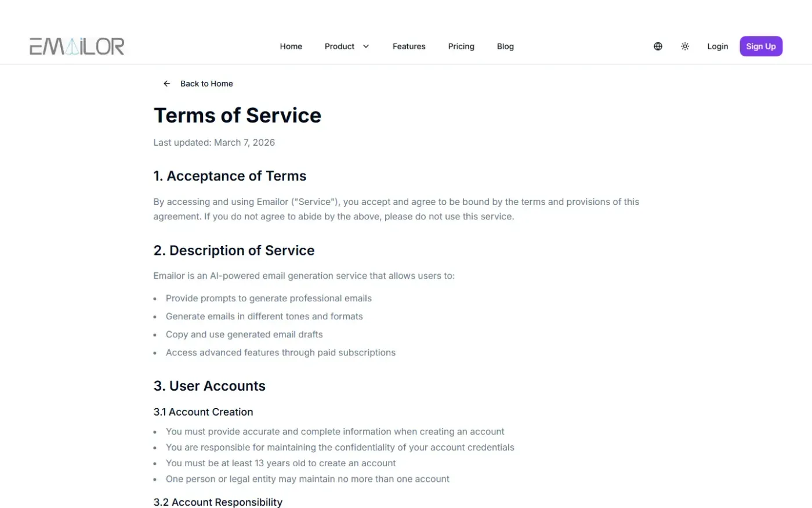Image resolution: width=812 pixels, height=508 pixels.
Task: Follow the Back to Home link
Action: pos(206,84)
